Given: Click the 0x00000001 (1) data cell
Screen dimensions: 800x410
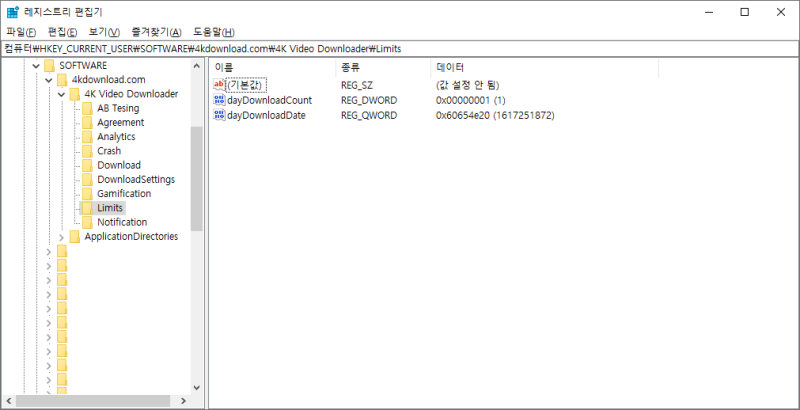Looking at the screenshot, I should tap(470, 100).
